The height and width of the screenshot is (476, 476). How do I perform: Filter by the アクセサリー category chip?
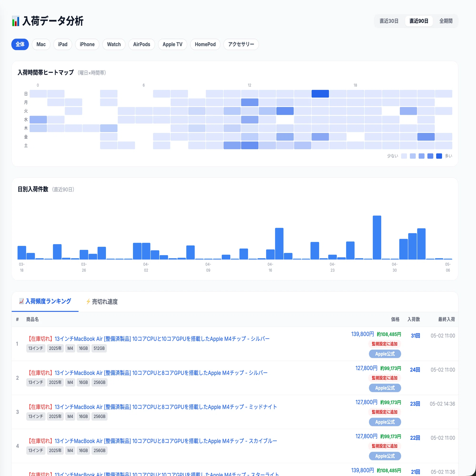point(241,44)
